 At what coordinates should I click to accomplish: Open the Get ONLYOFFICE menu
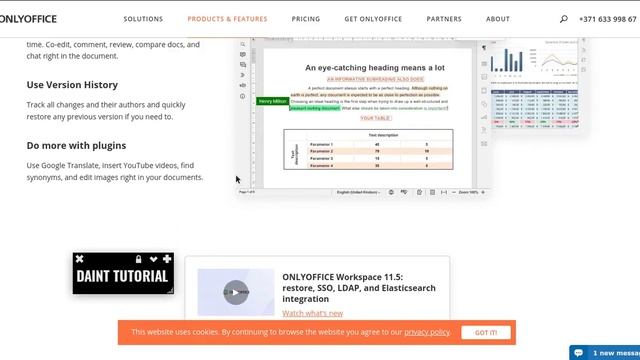373,19
